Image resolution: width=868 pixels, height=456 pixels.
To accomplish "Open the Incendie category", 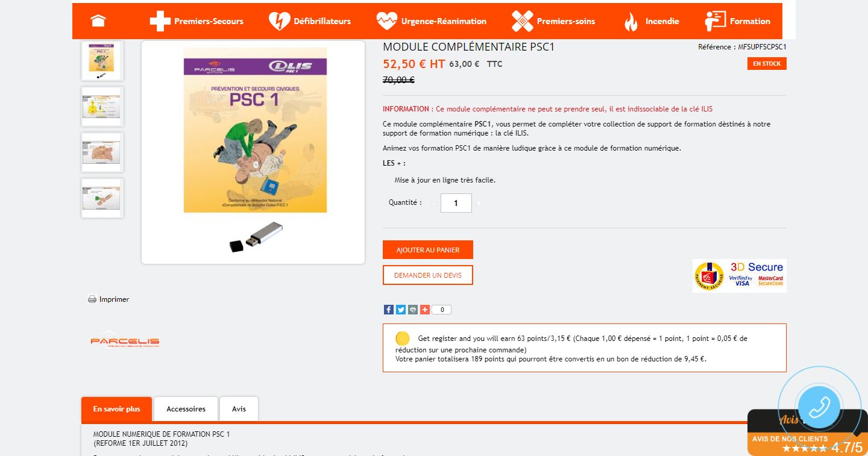I will click(651, 21).
